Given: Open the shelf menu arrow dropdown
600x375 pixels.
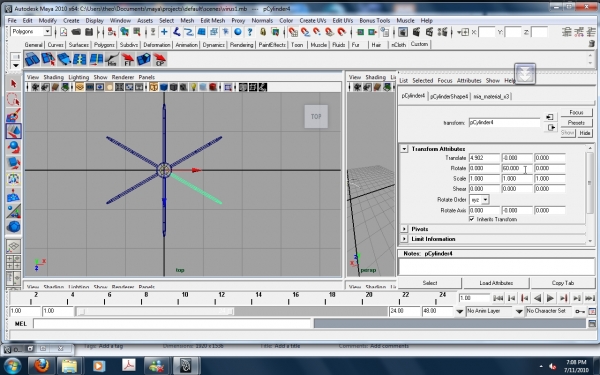Looking at the screenshot, I should point(16,65).
